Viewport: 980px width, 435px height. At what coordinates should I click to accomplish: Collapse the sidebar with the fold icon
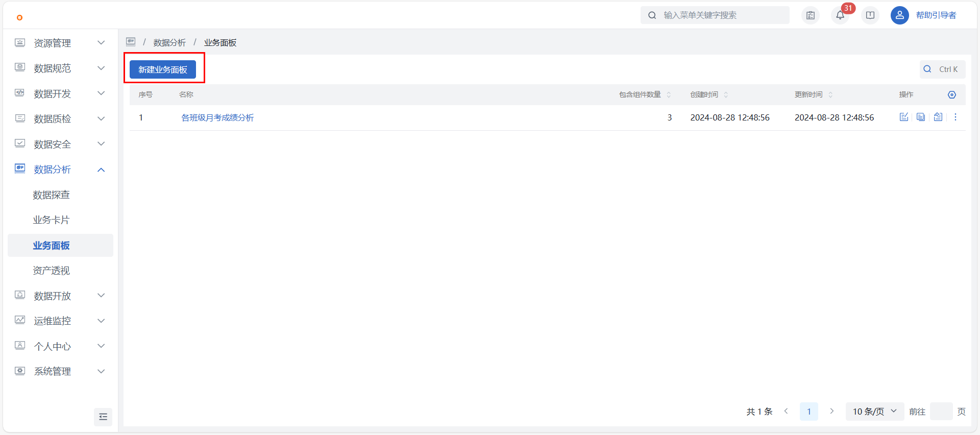(103, 417)
